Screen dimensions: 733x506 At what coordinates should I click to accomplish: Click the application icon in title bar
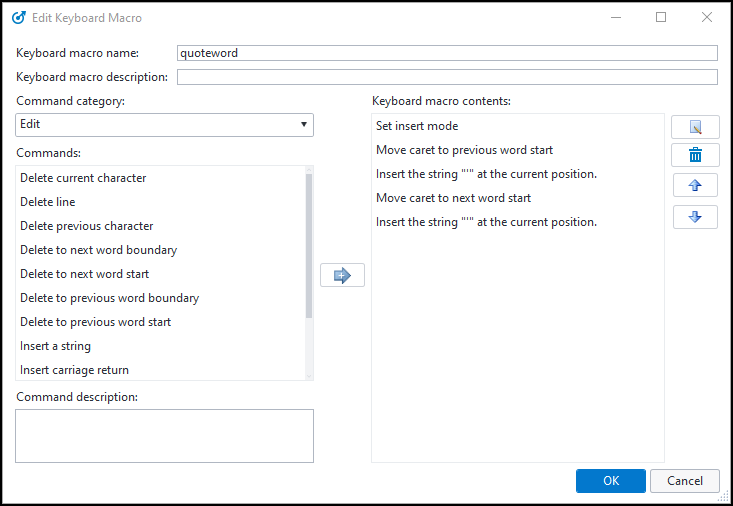(x=18, y=17)
